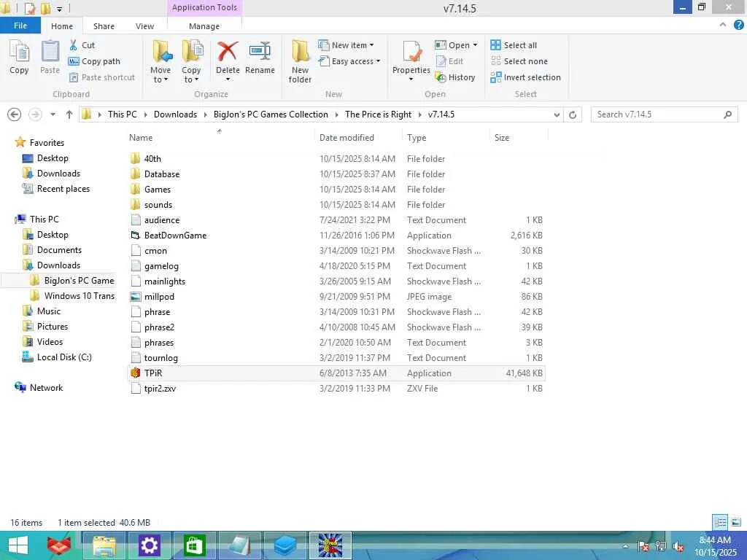Screen dimensions: 747x560
Task: Switch to Details view icon in status bar
Action: 720,522
